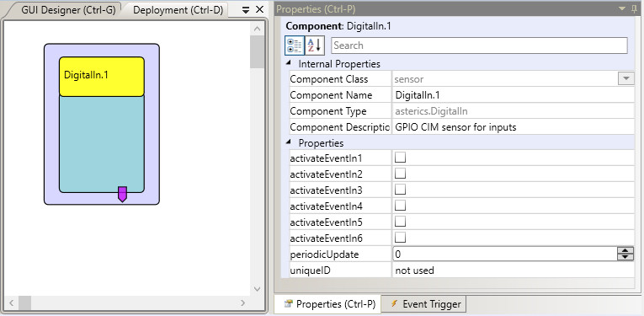Click the activateEventIn6 label

[326, 238]
